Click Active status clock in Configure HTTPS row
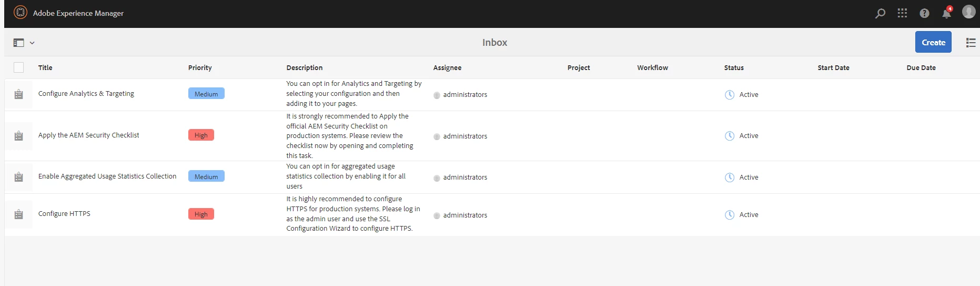 (x=730, y=215)
